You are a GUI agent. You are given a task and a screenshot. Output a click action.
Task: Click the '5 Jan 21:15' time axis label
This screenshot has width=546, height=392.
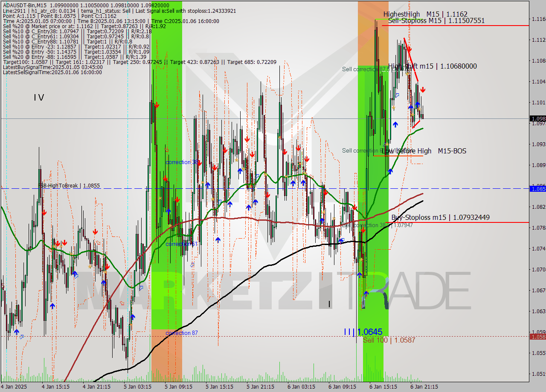click(260, 387)
